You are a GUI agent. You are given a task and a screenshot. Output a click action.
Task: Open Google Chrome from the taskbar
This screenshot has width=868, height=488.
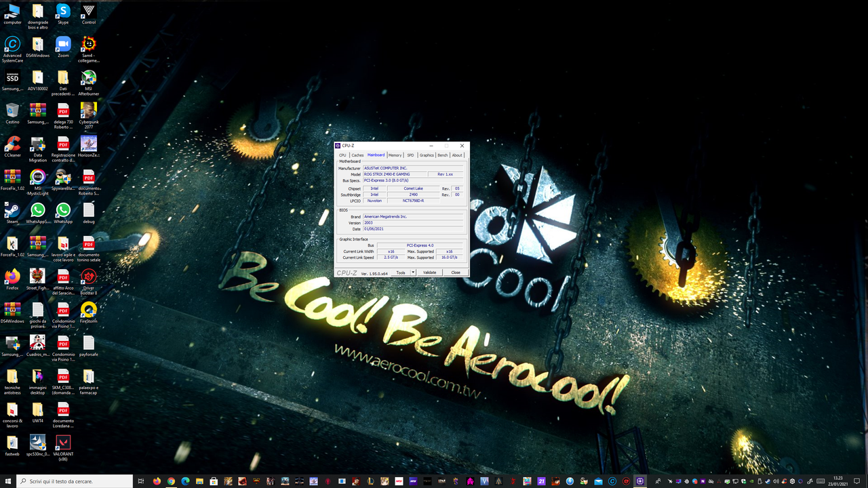point(171,481)
